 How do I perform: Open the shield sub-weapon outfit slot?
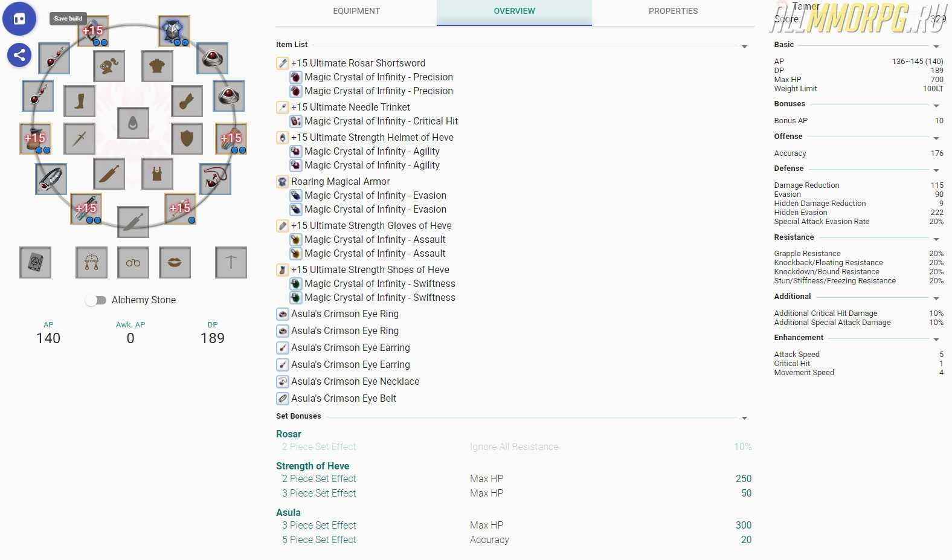(187, 138)
